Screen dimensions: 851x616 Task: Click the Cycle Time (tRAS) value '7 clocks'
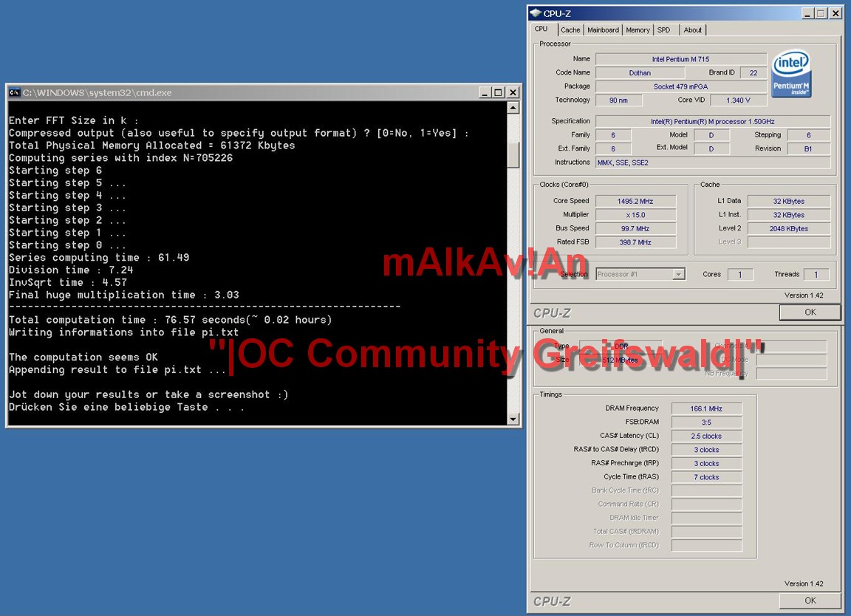(x=706, y=477)
